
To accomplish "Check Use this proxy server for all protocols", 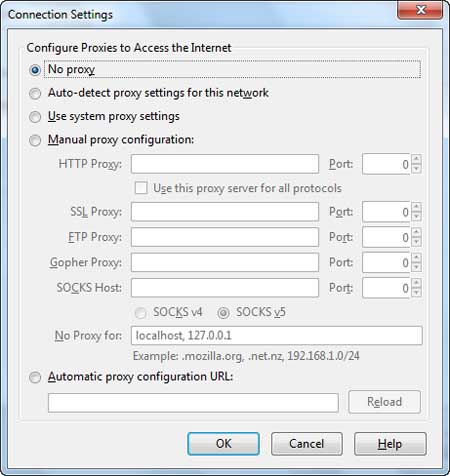I will pyautogui.click(x=141, y=188).
